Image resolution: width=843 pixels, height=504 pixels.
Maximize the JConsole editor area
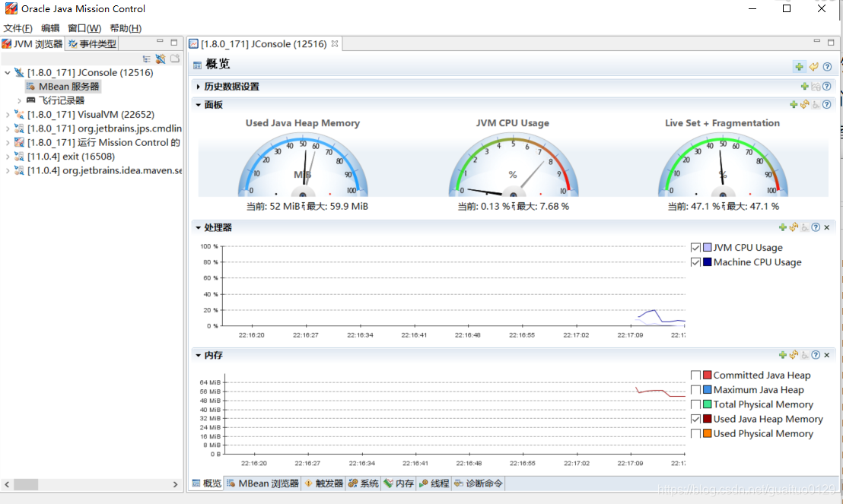(831, 42)
